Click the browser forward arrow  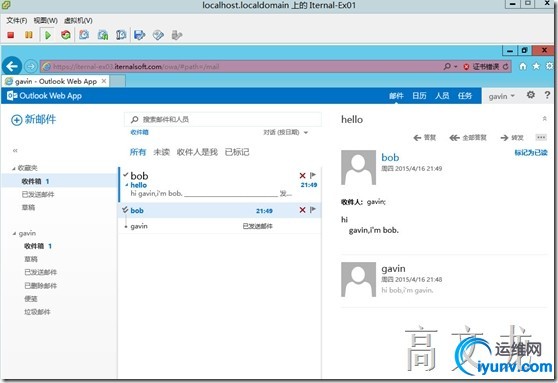click(31, 66)
